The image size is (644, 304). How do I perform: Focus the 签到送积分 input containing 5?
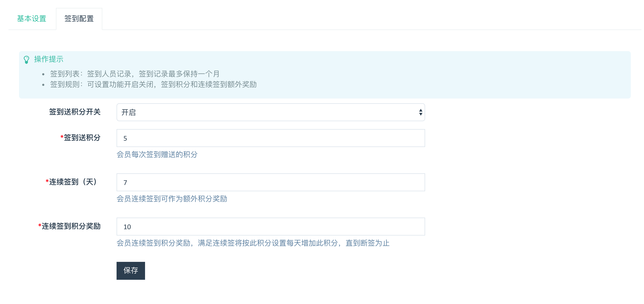point(271,138)
